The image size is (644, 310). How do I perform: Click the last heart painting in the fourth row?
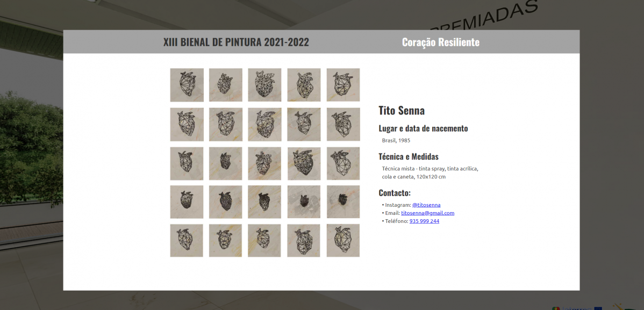(x=343, y=201)
